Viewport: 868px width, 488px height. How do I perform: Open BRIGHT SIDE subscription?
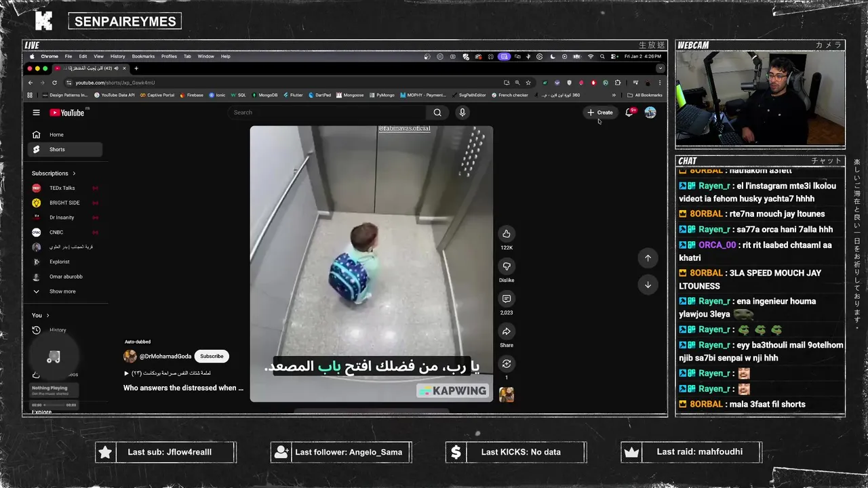64,203
